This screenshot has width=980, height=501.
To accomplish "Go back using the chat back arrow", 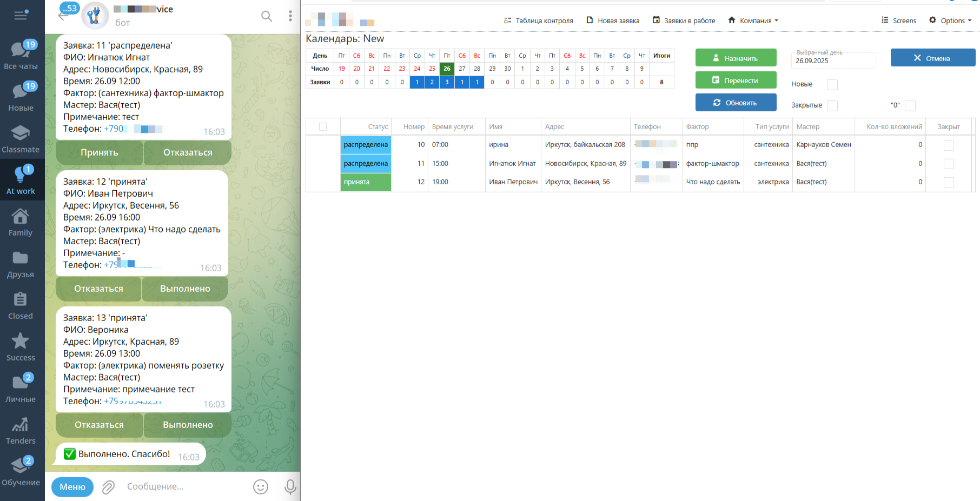I will [x=63, y=16].
